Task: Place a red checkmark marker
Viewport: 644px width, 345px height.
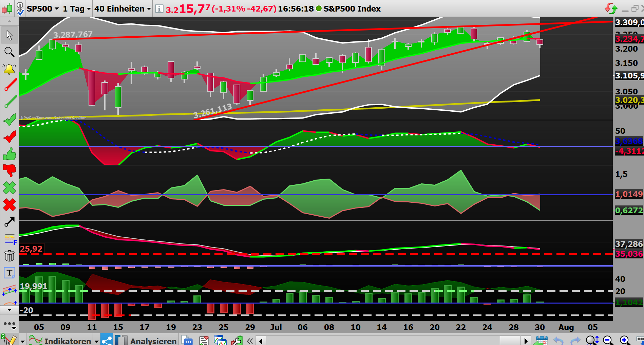Action: [10, 137]
